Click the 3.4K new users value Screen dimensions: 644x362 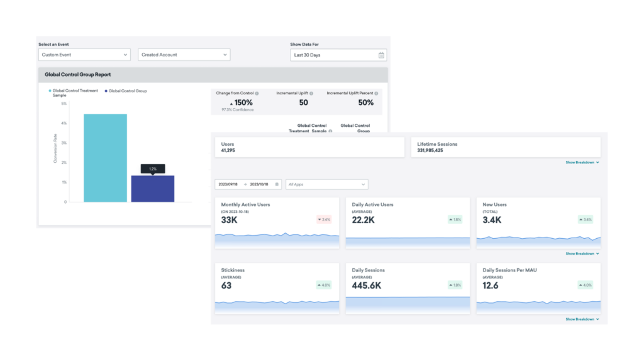pyautogui.click(x=492, y=220)
